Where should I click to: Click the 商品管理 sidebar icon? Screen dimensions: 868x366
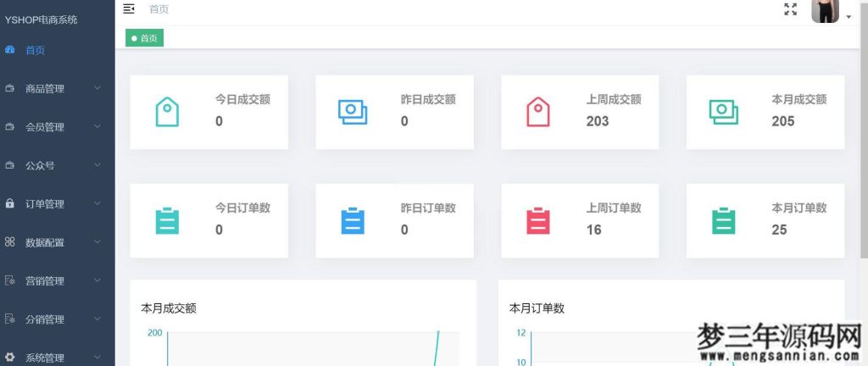(9, 88)
